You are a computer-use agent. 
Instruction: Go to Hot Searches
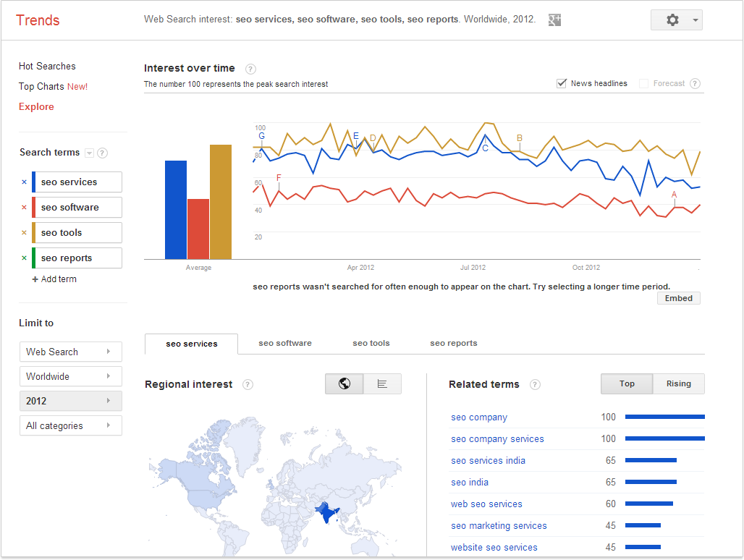(x=47, y=67)
